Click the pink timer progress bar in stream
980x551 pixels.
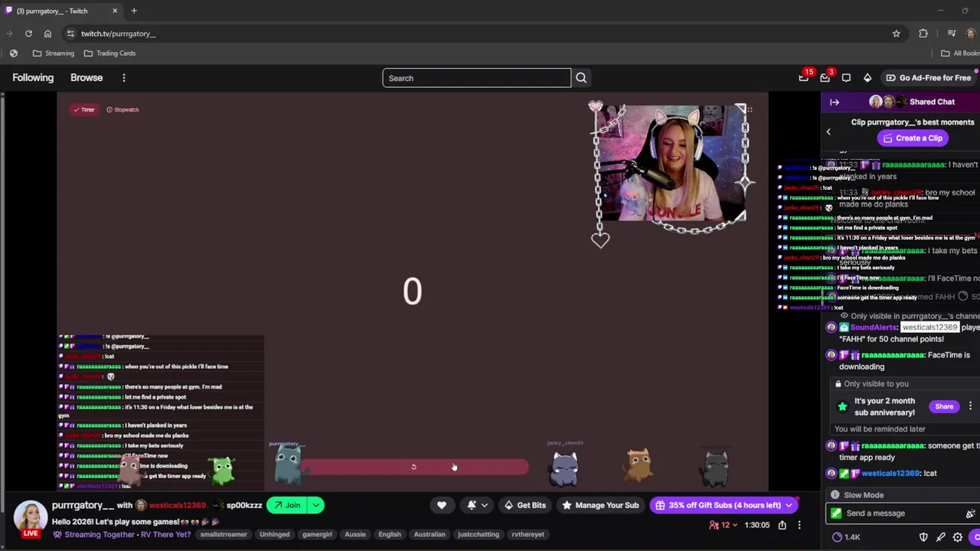click(x=413, y=467)
